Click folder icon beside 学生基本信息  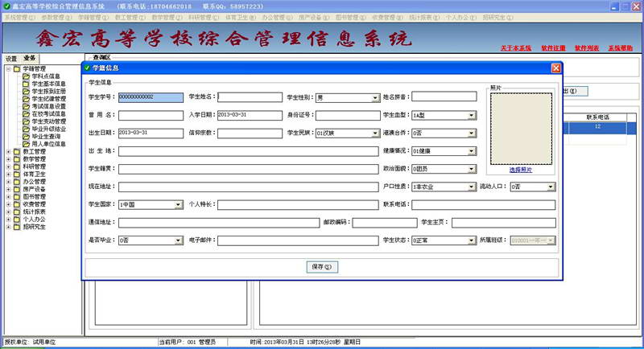coord(26,84)
